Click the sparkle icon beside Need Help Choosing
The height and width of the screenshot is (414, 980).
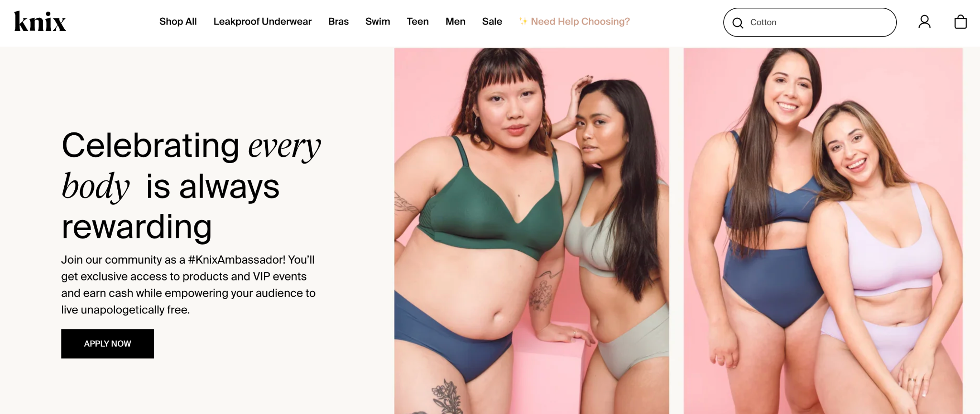(523, 21)
